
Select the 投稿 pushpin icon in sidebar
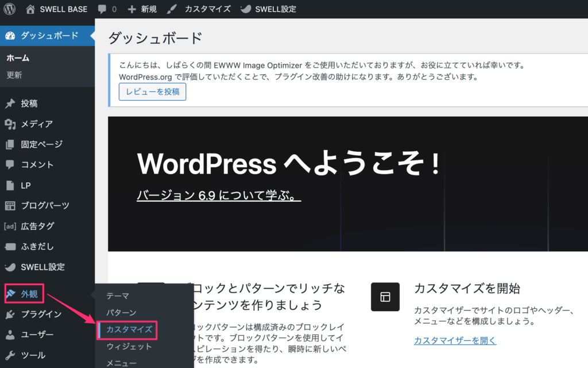[10, 103]
